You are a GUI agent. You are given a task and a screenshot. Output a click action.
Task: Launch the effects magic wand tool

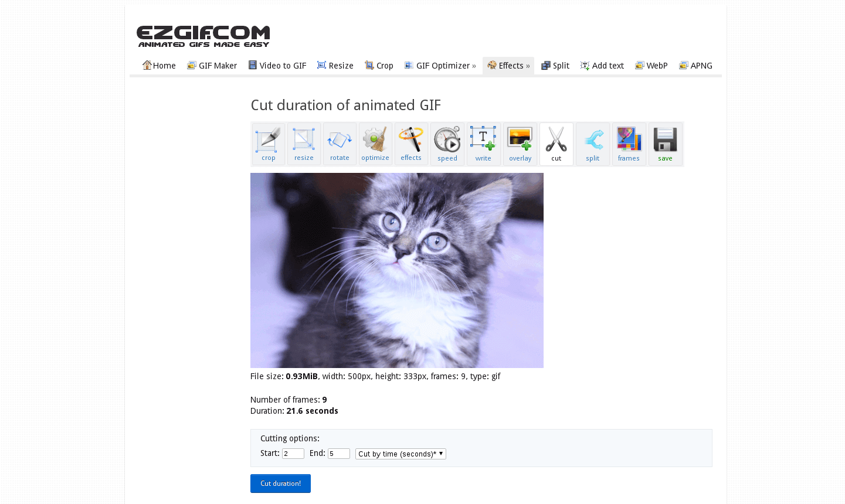pos(411,144)
